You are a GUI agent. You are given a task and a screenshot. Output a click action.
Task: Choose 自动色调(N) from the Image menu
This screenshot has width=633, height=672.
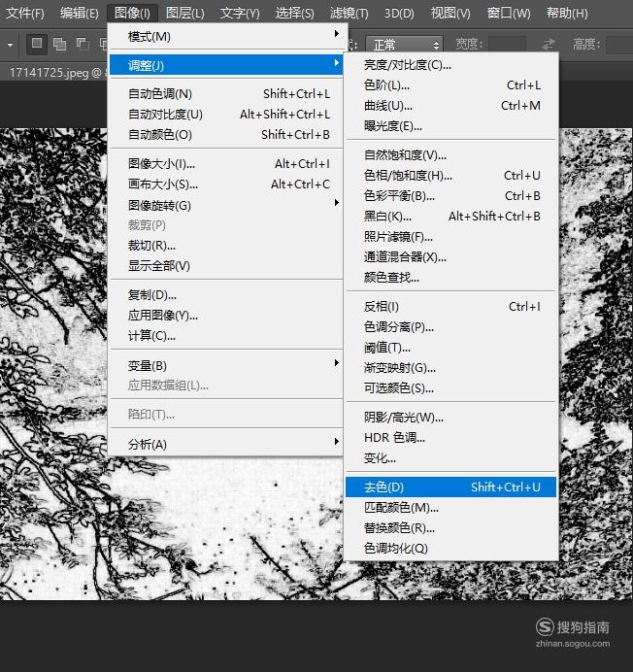227,94
